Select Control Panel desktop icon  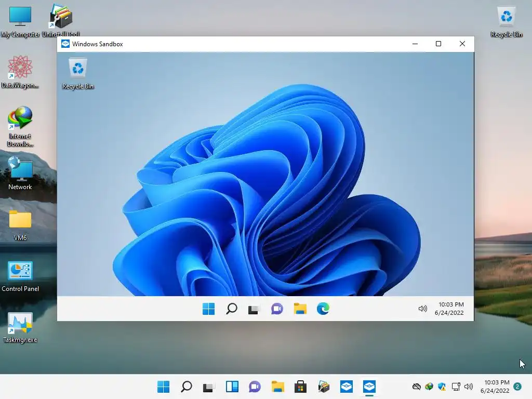[20, 276]
